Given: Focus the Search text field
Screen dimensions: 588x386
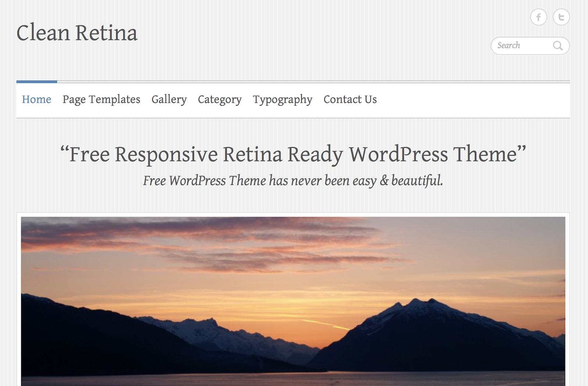Looking at the screenshot, I should [530, 46].
